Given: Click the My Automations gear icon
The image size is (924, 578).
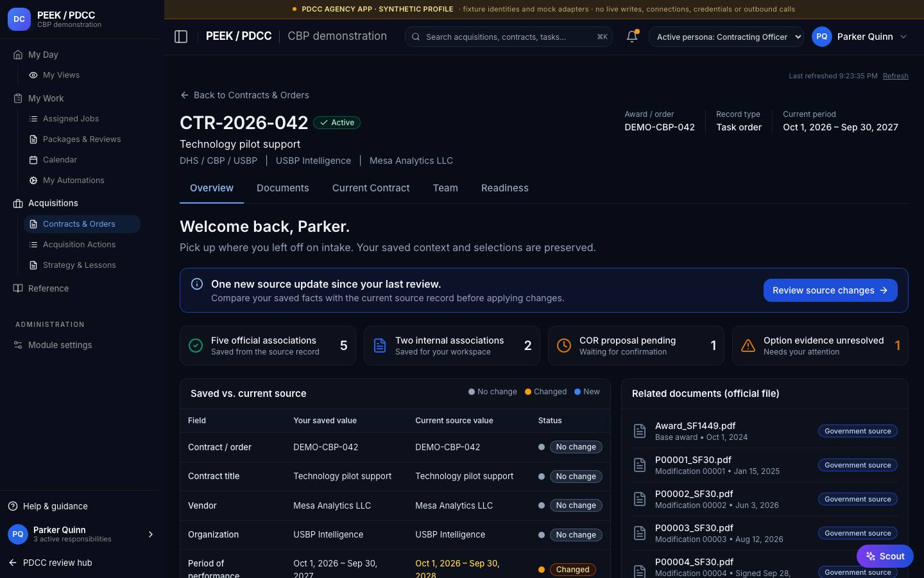Looking at the screenshot, I should click(x=33, y=180).
